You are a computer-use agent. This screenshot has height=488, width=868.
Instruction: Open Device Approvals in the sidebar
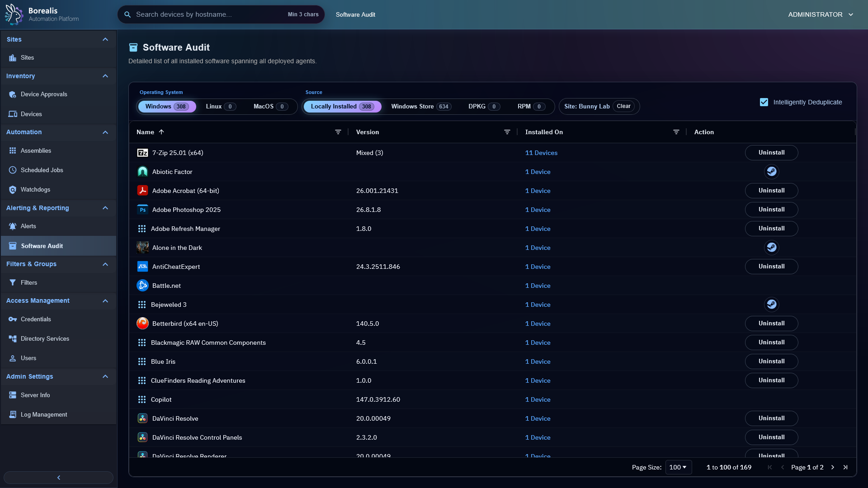coord(58,94)
